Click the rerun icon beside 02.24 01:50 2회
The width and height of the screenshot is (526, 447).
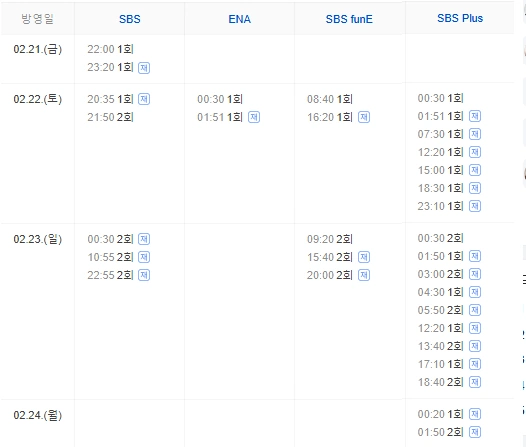[x=475, y=433]
